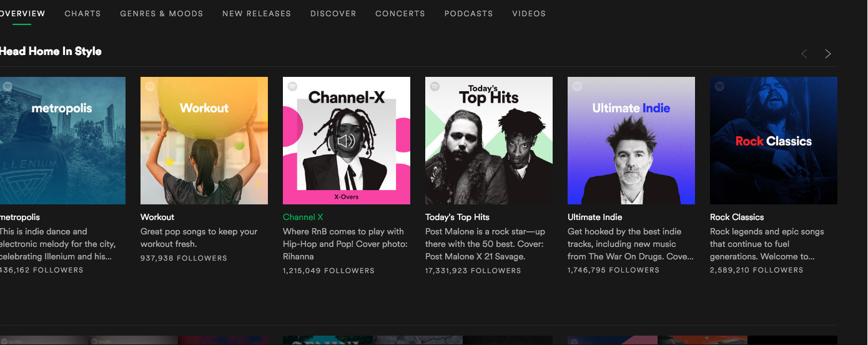Open the Genres & Moods tab

[162, 13]
